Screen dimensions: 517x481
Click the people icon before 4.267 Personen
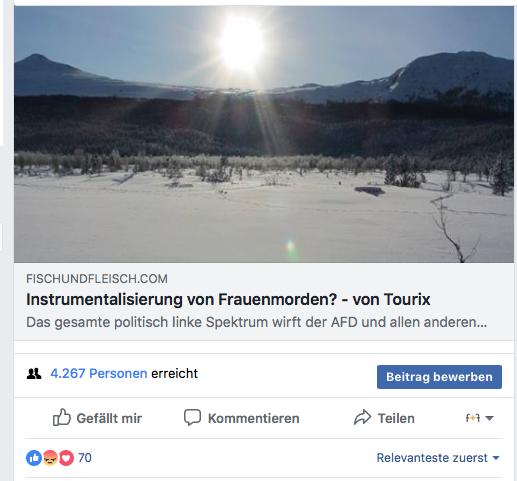34,374
